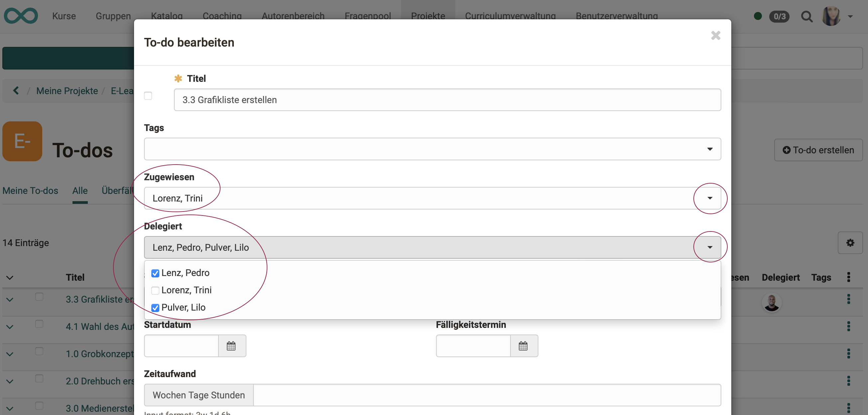Open the table settings gear

850,242
